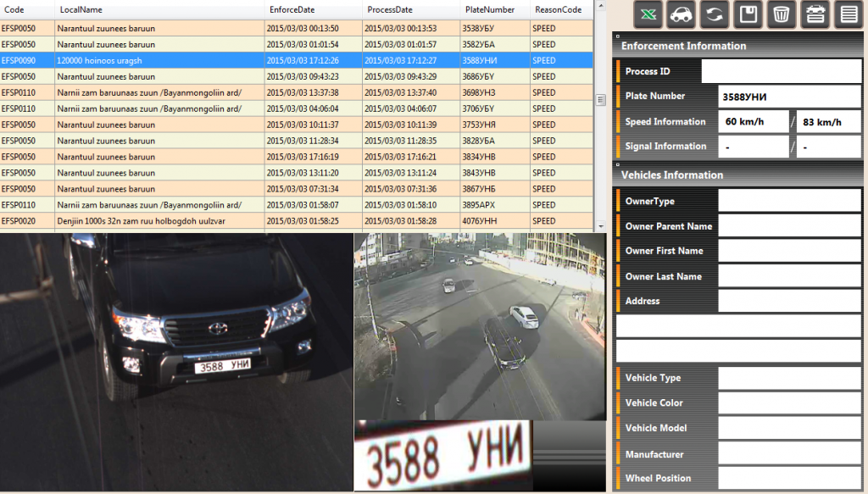868x494 pixels.
Task: Click the Process ID input field
Action: 781,72
